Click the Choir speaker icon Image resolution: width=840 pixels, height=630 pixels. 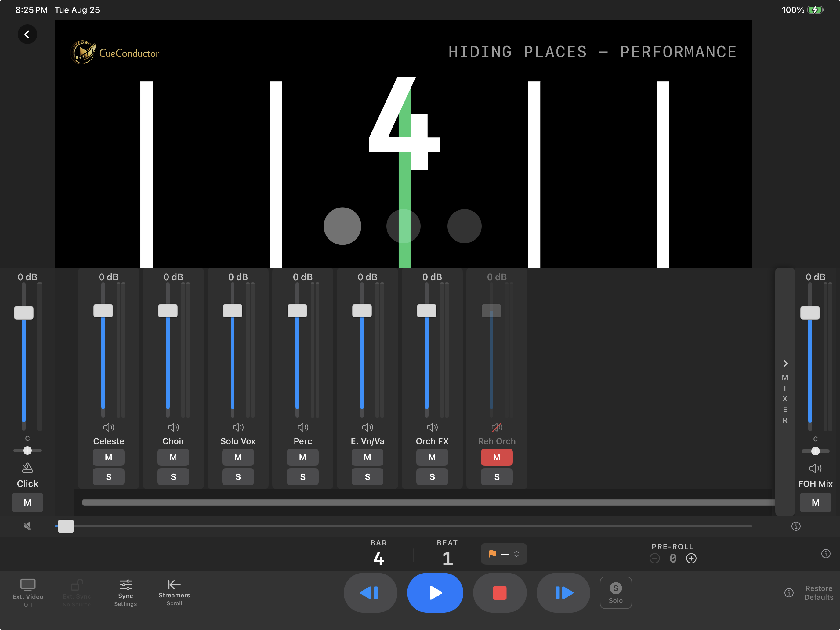[174, 427]
